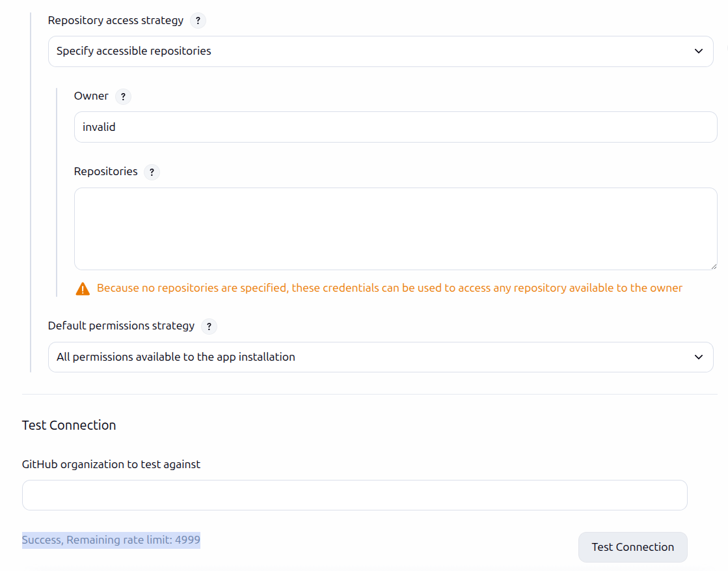Click the Test Connection section heading
Viewport: 728px width, 571px height.
tap(69, 426)
